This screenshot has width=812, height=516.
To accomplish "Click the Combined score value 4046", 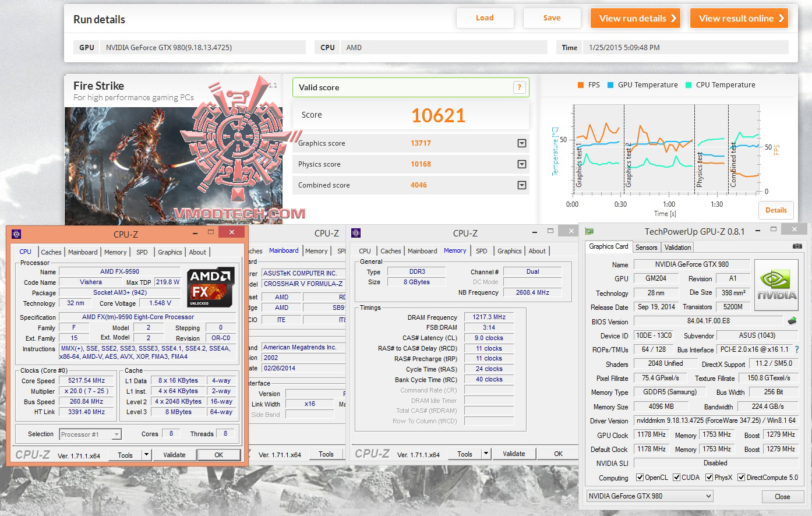I will point(418,185).
